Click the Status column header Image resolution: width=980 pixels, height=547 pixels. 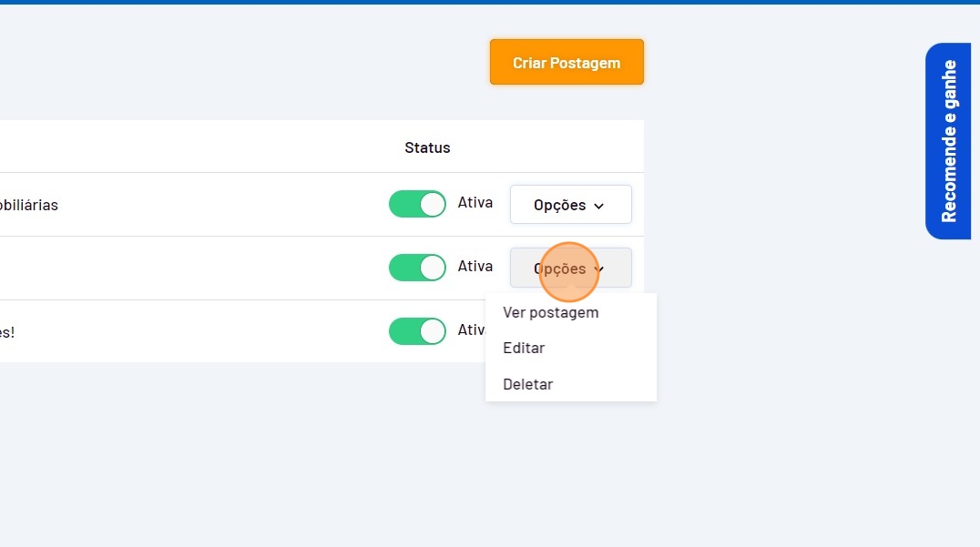[427, 147]
